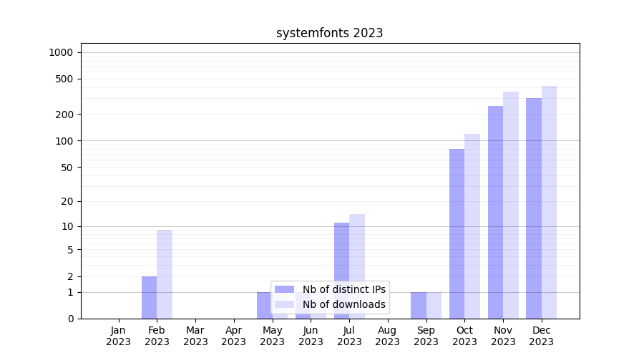This screenshot has height=358, width=644.
Task: Select the Dec 2023 distinct IPs bar
Action: pos(534,208)
